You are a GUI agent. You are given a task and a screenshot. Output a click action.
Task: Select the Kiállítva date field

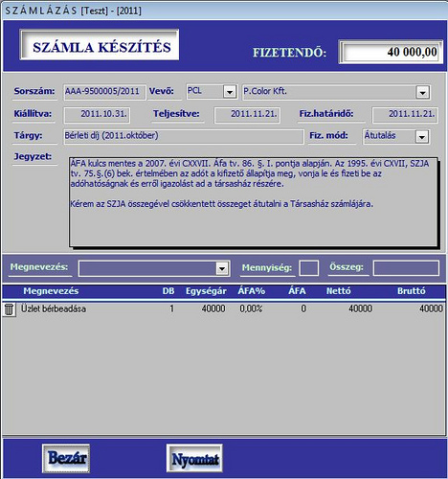[97, 115]
